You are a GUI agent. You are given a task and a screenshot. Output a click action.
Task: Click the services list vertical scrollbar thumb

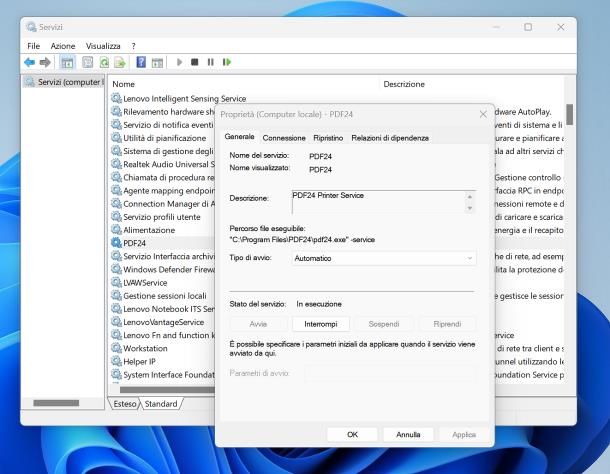pyautogui.click(x=570, y=114)
